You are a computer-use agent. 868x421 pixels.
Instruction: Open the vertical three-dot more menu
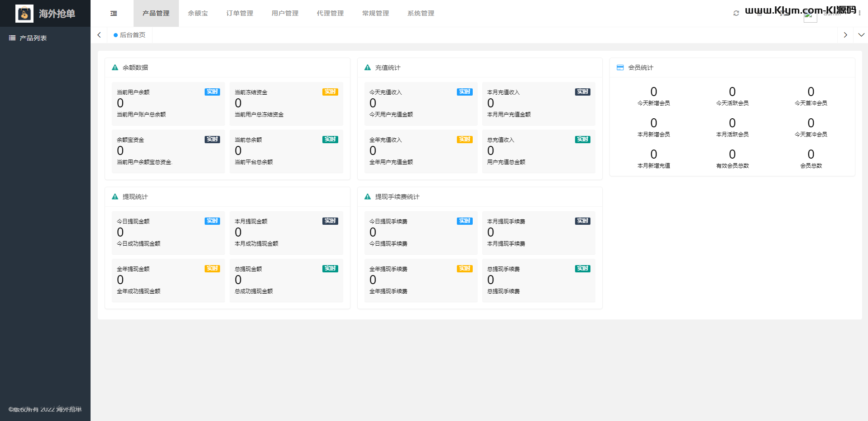pyautogui.click(x=860, y=14)
